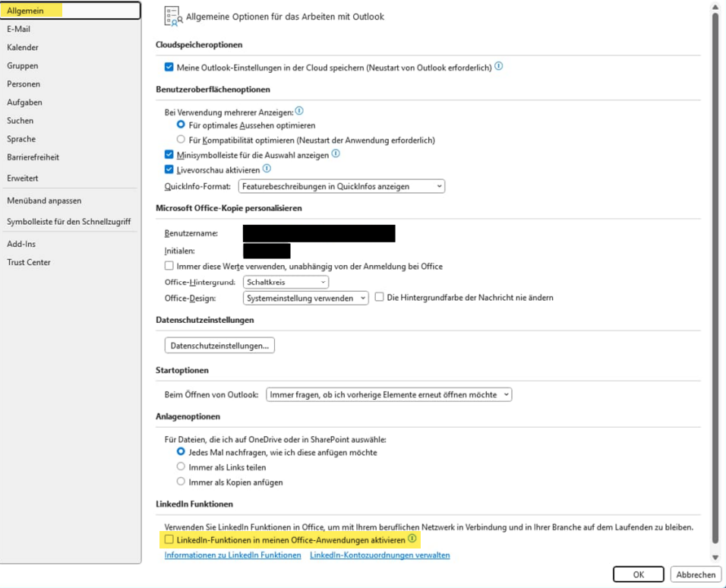Image resolution: width=726 pixels, height=588 pixels.
Task: Switch to the E-Mail category
Action: [19, 29]
